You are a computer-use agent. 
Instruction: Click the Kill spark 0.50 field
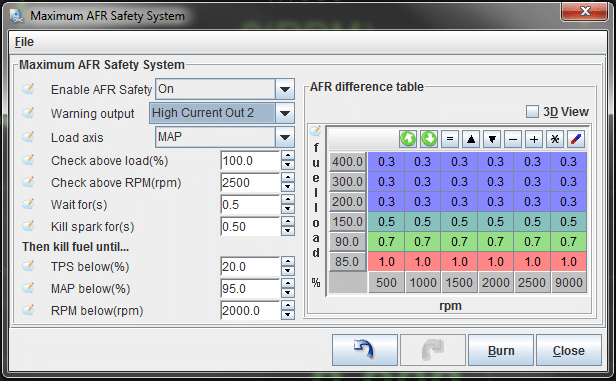pyautogui.click(x=251, y=227)
